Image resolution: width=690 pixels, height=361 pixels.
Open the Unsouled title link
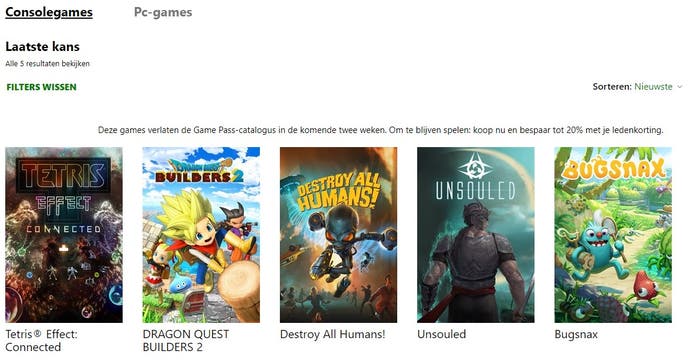point(441,334)
